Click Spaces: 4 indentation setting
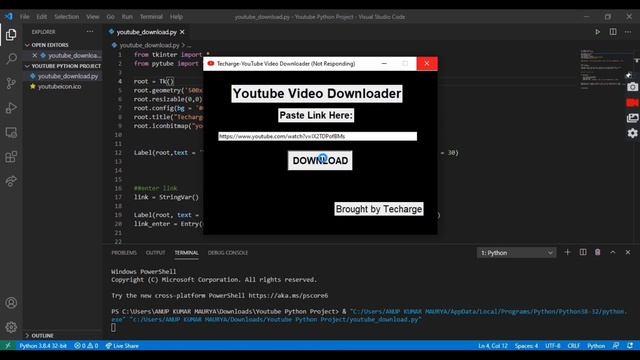This screenshot has height=360, width=640. point(526,346)
